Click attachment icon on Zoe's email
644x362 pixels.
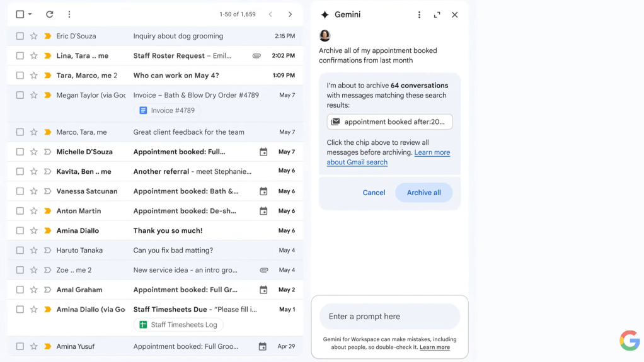pos(264,270)
